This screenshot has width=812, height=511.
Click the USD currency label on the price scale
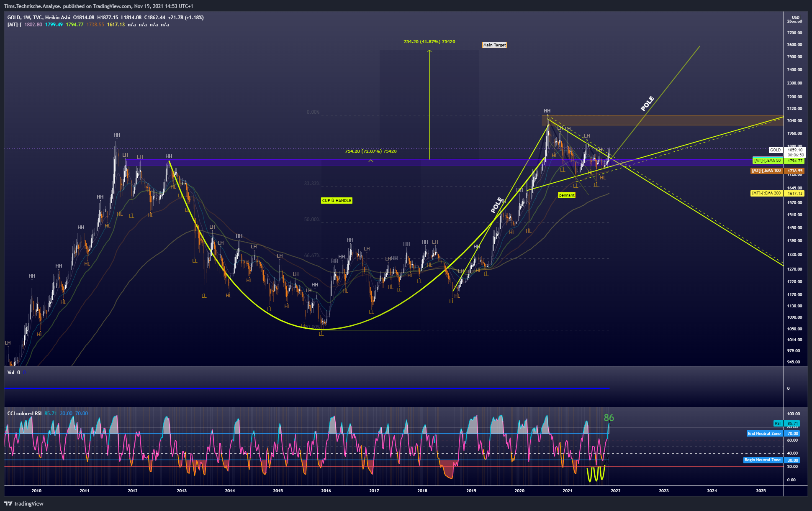tap(796, 18)
